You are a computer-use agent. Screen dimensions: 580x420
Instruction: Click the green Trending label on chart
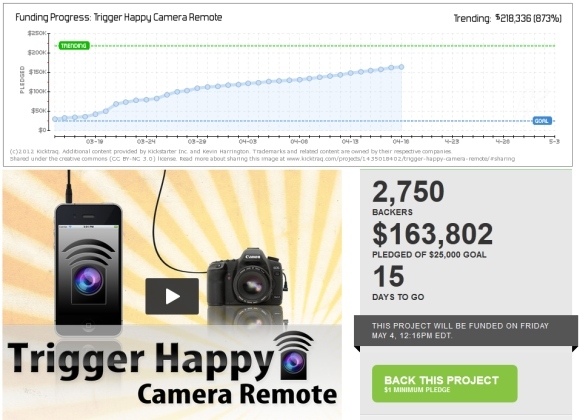pyautogui.click(x=74, y=46)
